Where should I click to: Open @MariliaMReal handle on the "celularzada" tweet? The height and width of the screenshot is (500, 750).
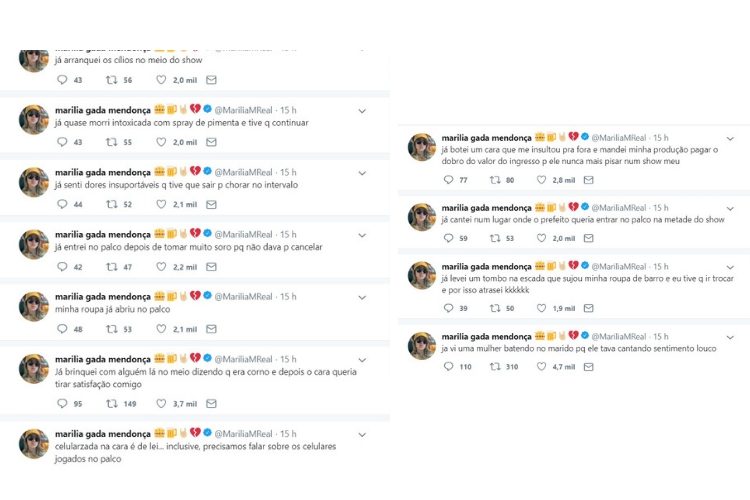244,434
